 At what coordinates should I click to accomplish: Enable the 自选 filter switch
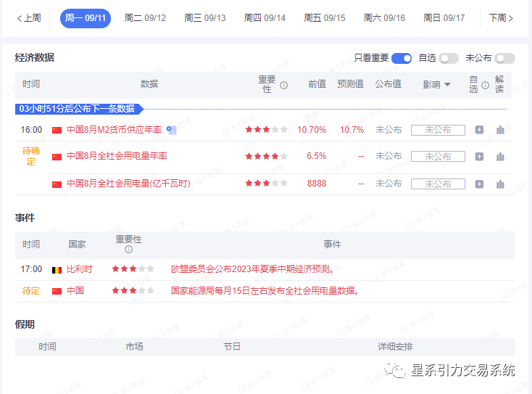point(449,59)
